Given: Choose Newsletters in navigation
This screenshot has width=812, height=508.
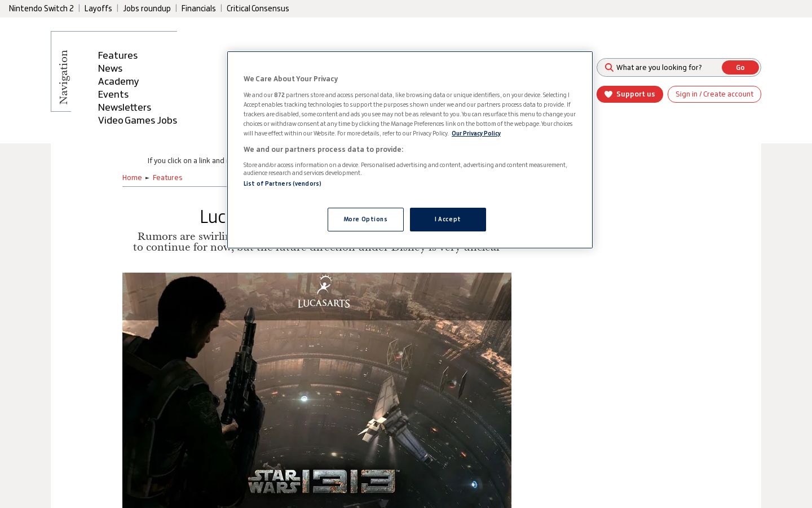Looking at the screenshot, I should coord(125,107).
